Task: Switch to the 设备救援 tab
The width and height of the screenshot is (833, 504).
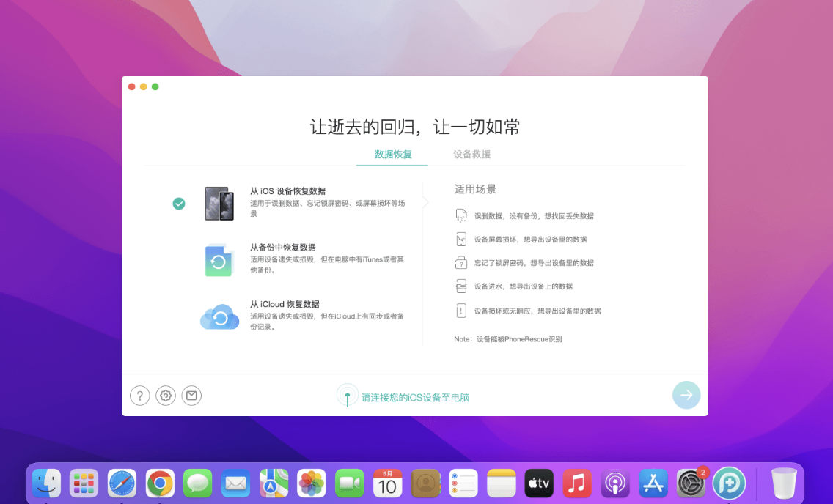Action: pyautogui.click(x=471, y=155)
